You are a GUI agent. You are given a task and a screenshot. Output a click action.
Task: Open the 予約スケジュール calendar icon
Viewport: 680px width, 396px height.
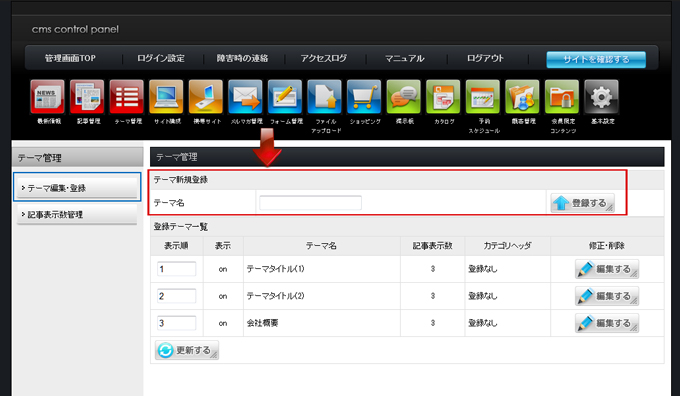[483, 97]
